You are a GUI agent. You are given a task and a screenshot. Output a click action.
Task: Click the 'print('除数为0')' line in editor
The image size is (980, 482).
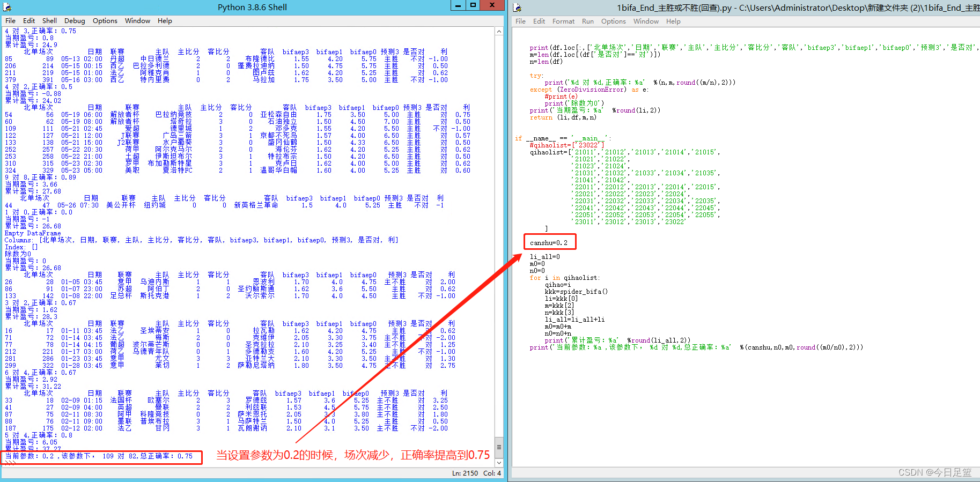point(574,103)
